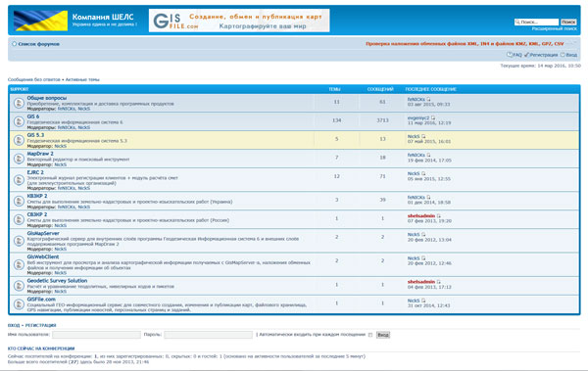Enable automatic login checkbox

(370, 335)
